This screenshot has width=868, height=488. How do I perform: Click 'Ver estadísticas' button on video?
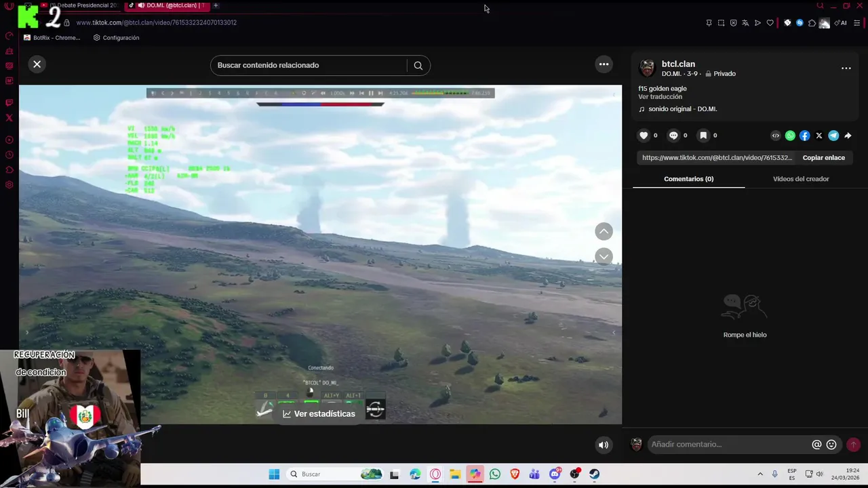[319, 413]
